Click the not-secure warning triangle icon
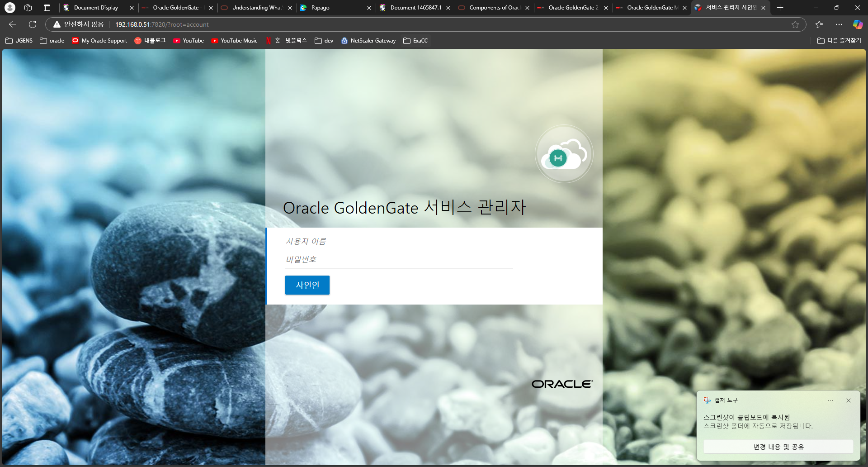Image resolution: width=868 pixels, height=467 pixels. pyautogui.click(x=57, y=24)
